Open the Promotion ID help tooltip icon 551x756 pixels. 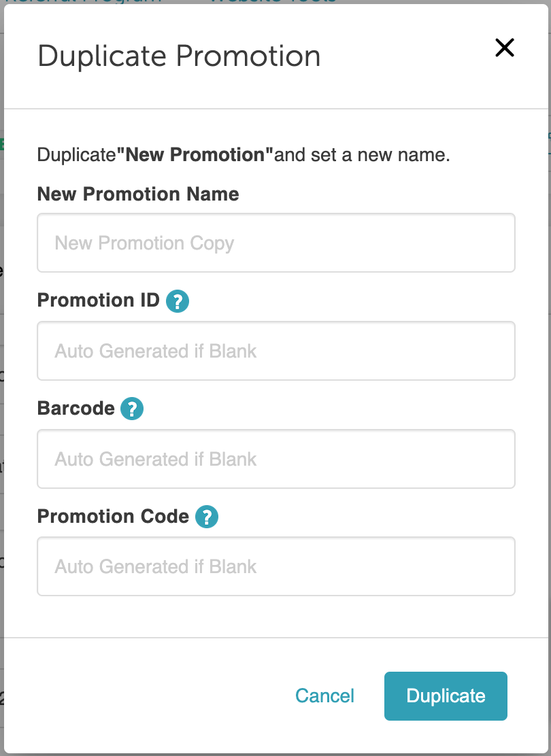(178, 301)
